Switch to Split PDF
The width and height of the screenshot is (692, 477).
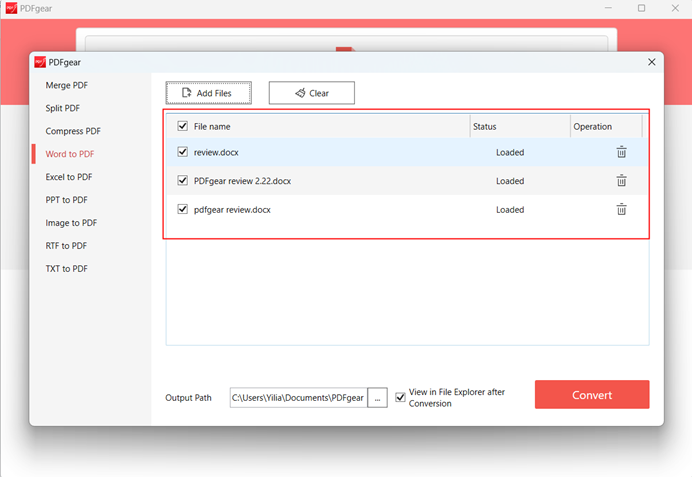[x=63, y=108]
